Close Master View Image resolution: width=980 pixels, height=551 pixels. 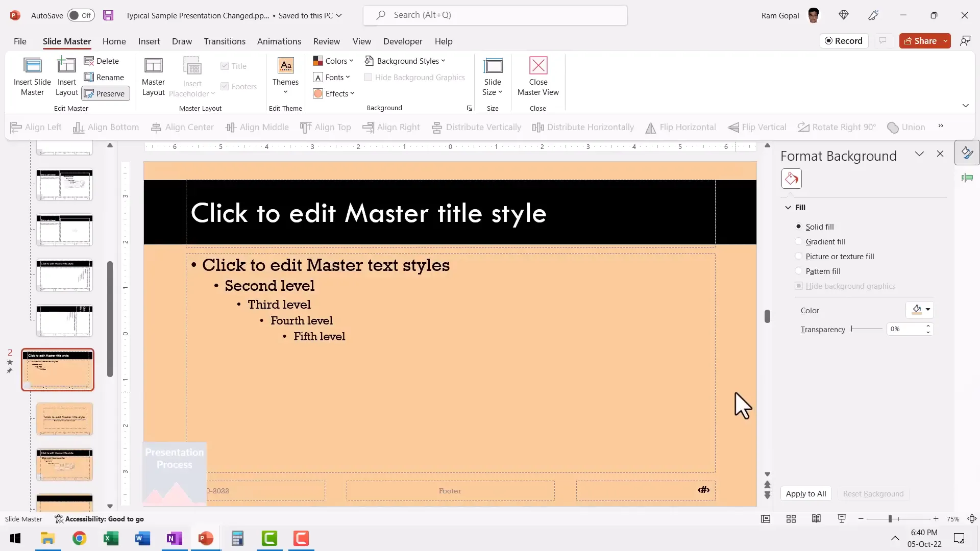point(538,77)
